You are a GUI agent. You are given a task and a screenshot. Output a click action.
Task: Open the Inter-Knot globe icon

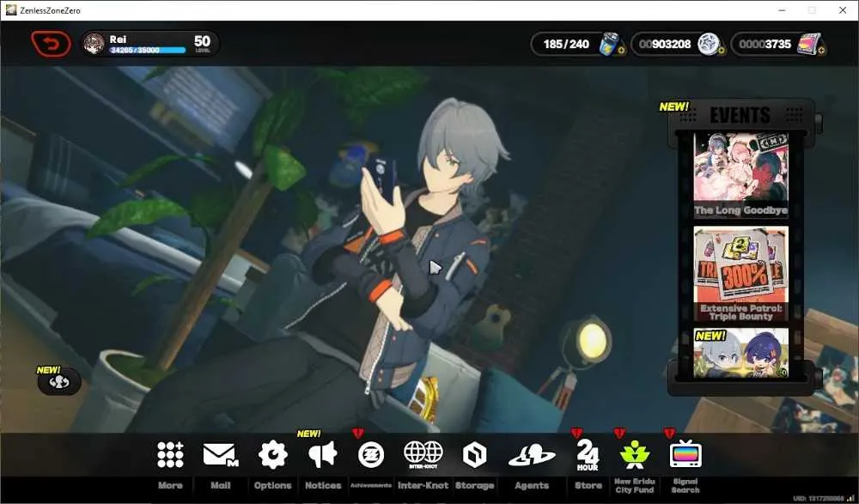click(423, 454)
